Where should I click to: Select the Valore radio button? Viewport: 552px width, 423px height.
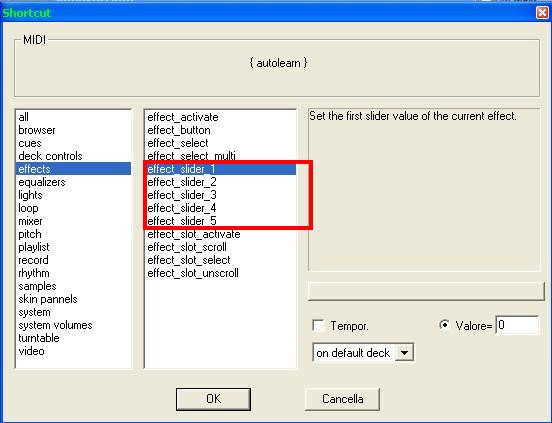(x=445, y=325)
